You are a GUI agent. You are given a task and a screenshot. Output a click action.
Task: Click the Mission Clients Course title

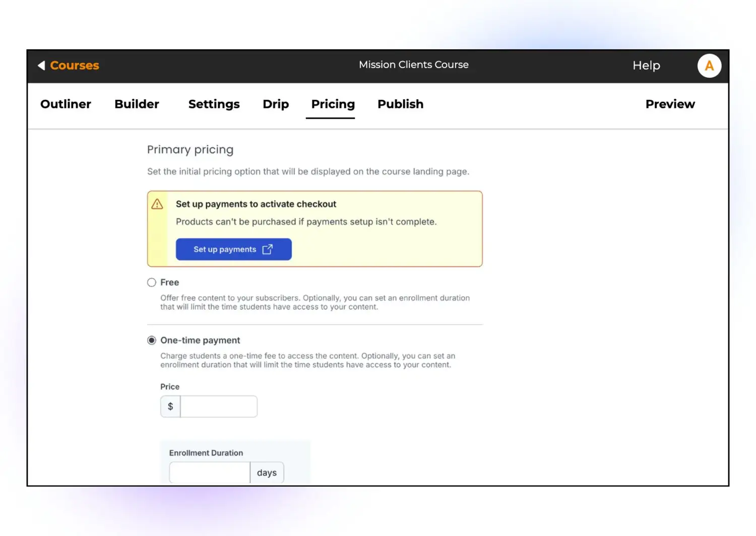click(x=413, y=65)
